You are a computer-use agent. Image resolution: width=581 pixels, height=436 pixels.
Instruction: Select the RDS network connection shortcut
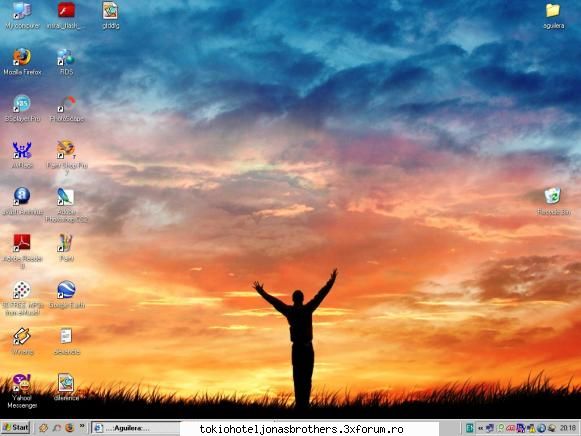pos(66,62)
